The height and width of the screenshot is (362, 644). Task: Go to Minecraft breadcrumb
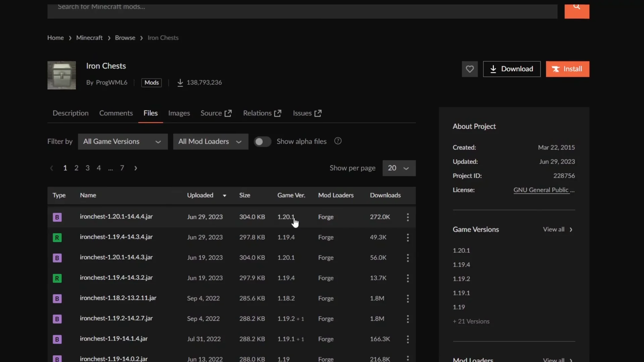pyautogui.click(x=89, y=38)
